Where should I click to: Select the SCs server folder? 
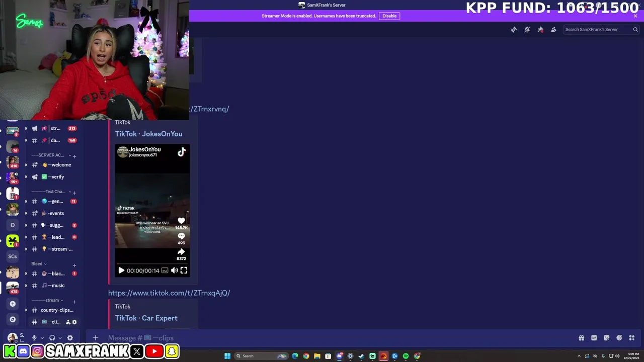point(13,256)
